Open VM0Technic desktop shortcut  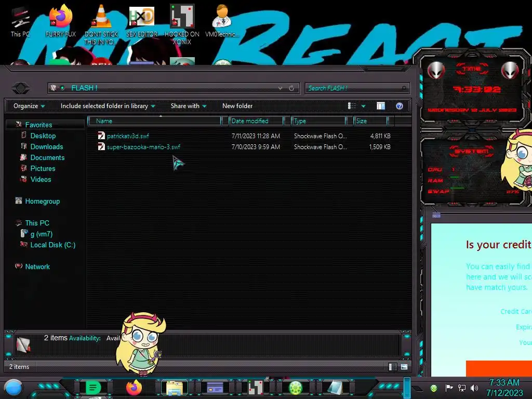click(222, 22)
